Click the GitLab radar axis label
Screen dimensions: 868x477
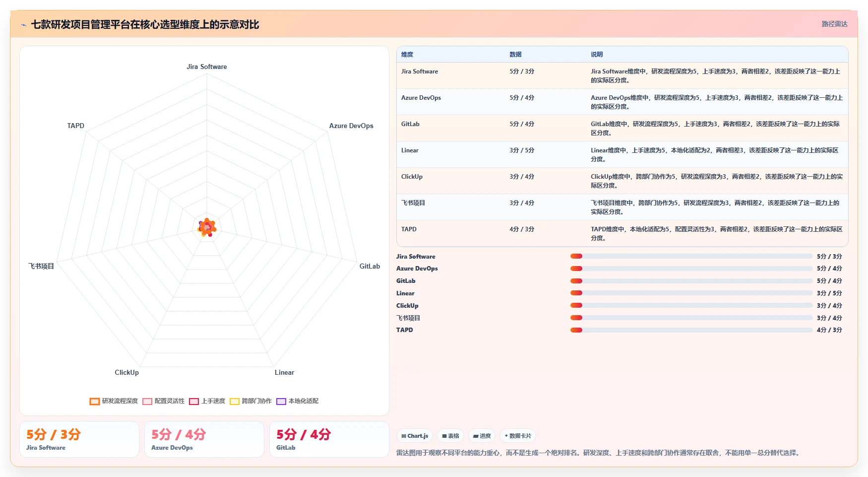coord(370,266)
